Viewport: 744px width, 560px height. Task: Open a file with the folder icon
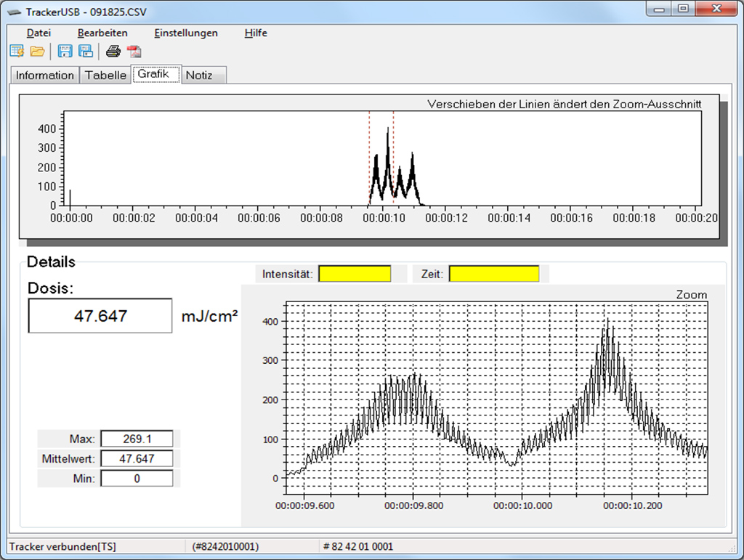click(x=37, y=51)
